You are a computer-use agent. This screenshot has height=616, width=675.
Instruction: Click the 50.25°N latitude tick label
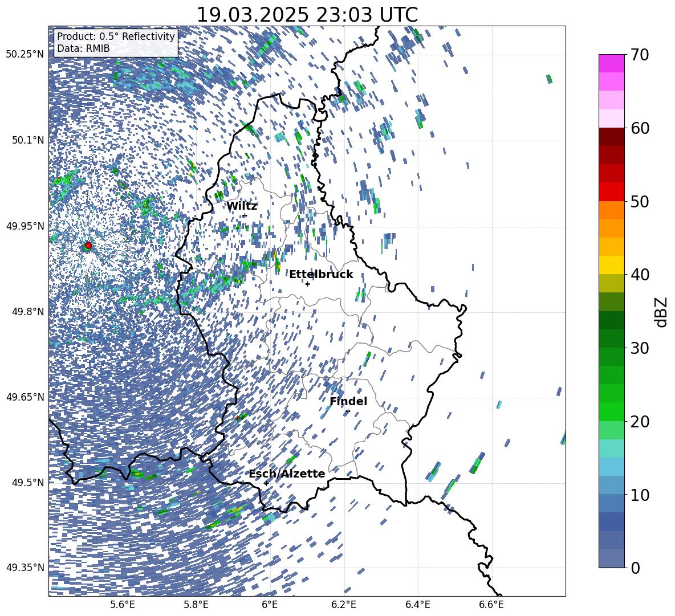point(25,55)
